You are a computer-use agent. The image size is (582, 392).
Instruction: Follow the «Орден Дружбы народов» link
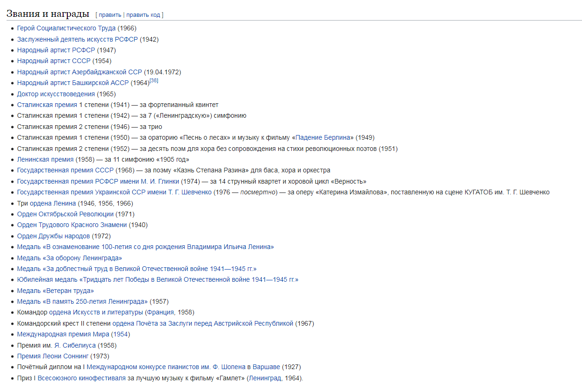tap(53, 236)
